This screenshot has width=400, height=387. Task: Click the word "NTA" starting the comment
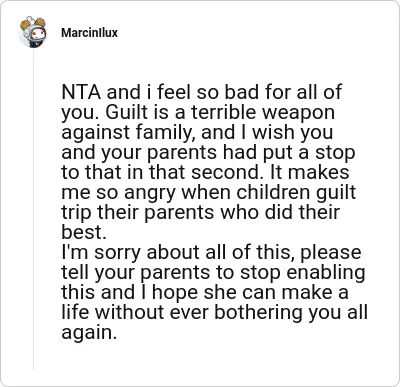pos(81,92)
